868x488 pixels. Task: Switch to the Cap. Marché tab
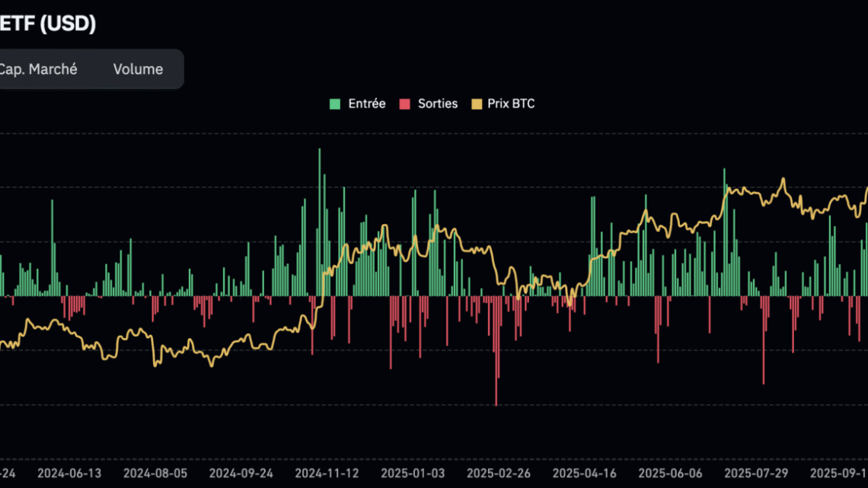39,69
